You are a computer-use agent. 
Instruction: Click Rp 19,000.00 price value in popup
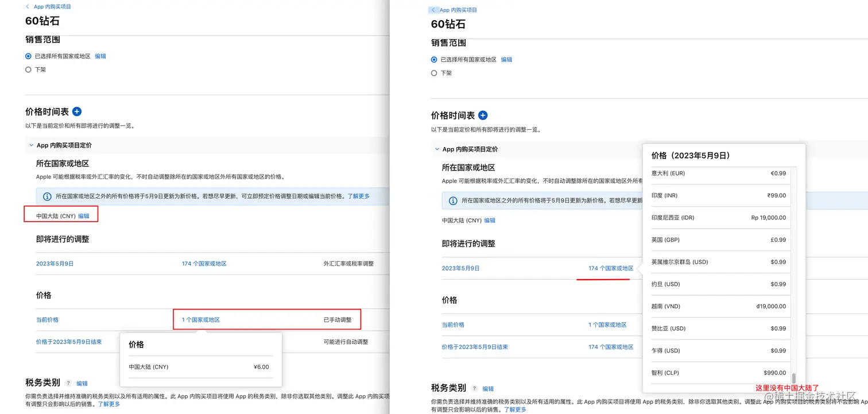pos(769,218)
